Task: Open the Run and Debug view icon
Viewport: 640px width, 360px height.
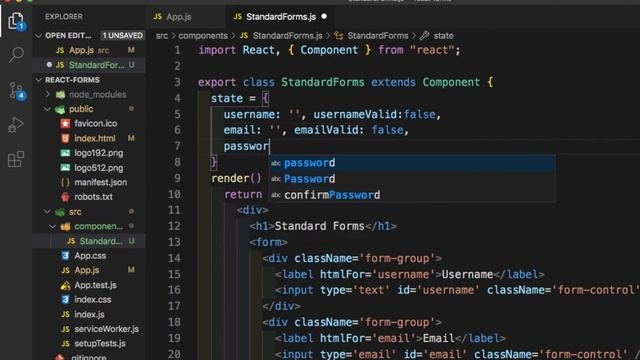Action: click(x=16, y=125)
